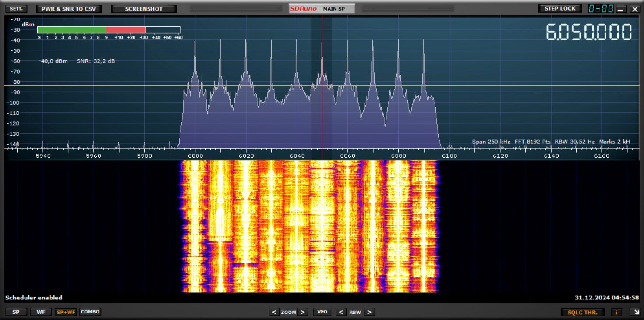Select the COMBO display mode
This screenshot has width=644, height=320.
click(x=90, y=312)
